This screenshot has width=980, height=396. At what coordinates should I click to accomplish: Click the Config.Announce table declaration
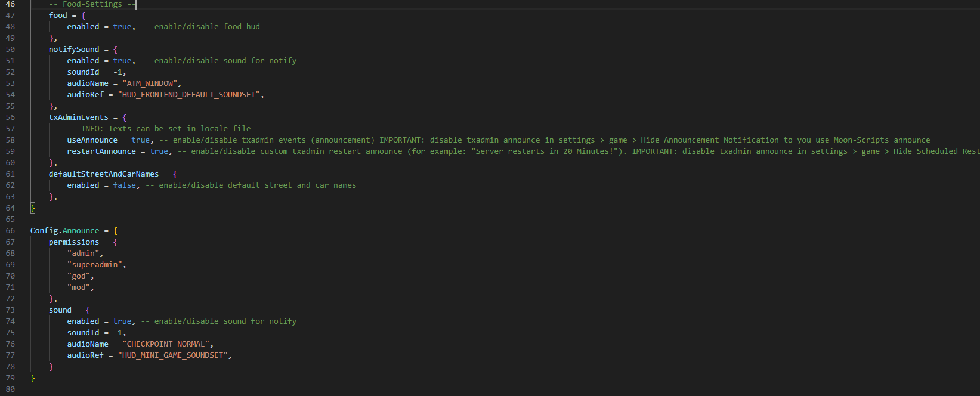pos(64,231)
